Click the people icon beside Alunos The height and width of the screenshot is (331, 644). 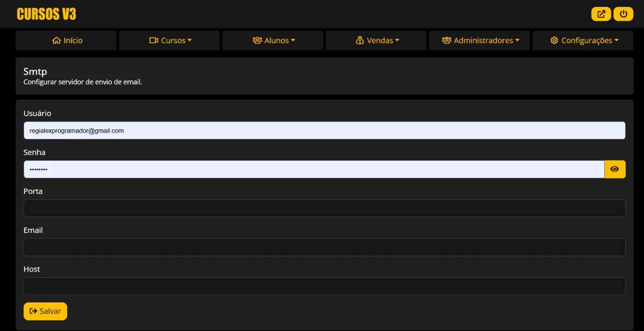point(257,41)
